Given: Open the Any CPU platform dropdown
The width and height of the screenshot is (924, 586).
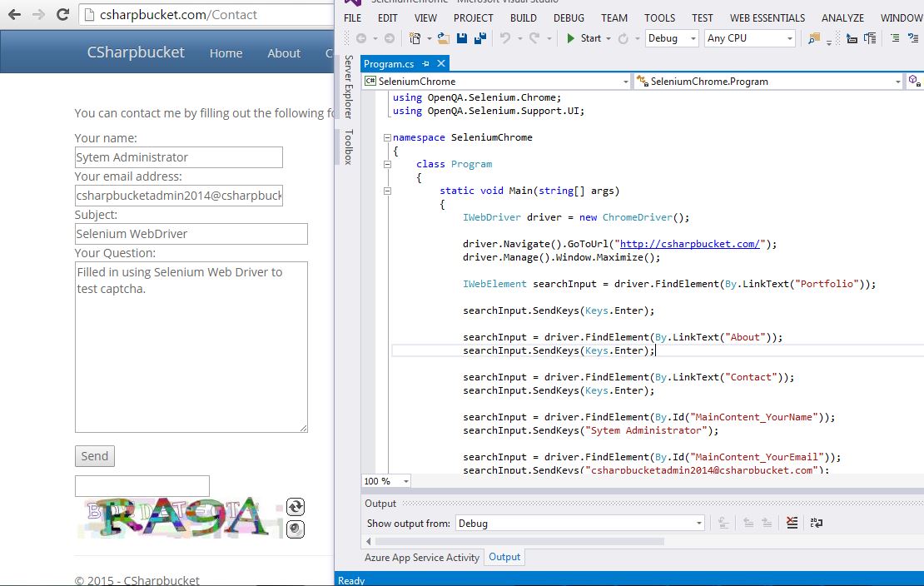Looking at the screenshot, I should 749,38.
